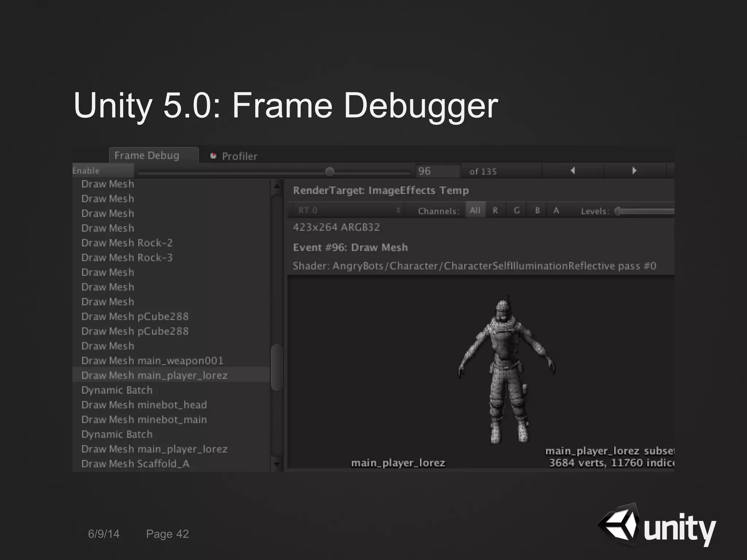This screenshot has height=560, width=747.
Task: Click the 423x264 ARGB32 format text
Action: pos(336,227)
